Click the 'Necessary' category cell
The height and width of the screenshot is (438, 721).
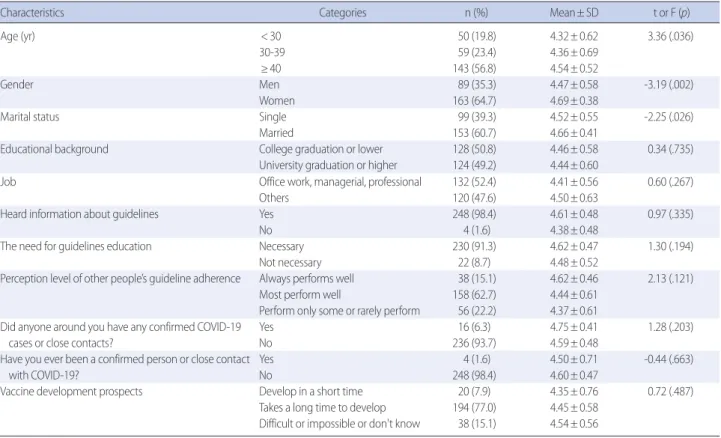281,246
